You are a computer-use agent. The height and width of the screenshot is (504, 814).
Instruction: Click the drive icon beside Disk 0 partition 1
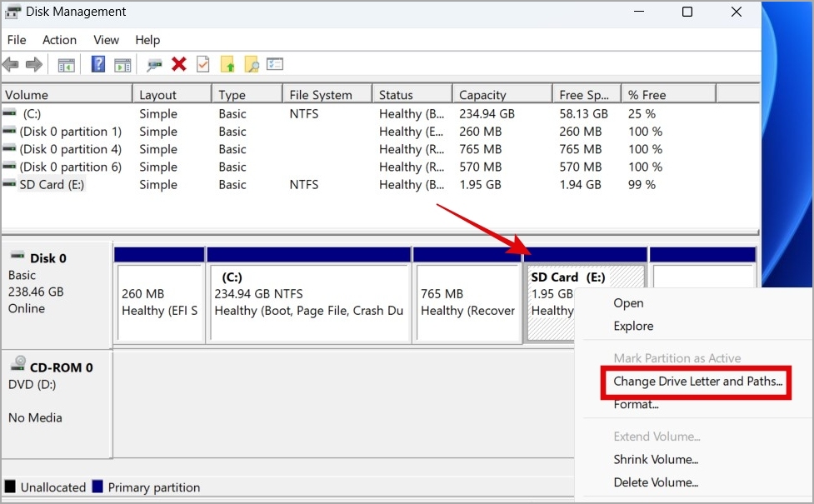tap(9, 130)
